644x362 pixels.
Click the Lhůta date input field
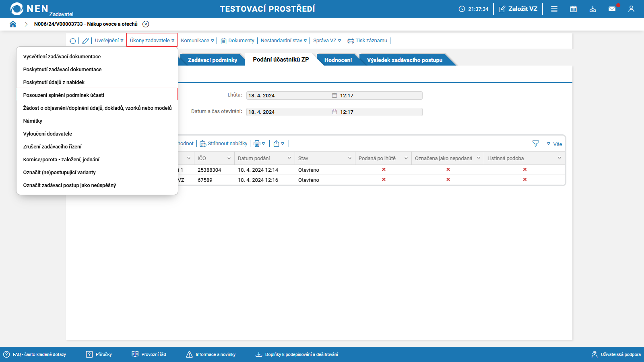[289, 96]
